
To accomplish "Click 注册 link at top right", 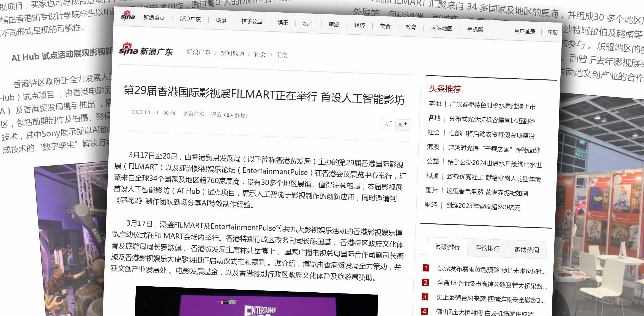I will pyautogui.click(x=552, y=32).
